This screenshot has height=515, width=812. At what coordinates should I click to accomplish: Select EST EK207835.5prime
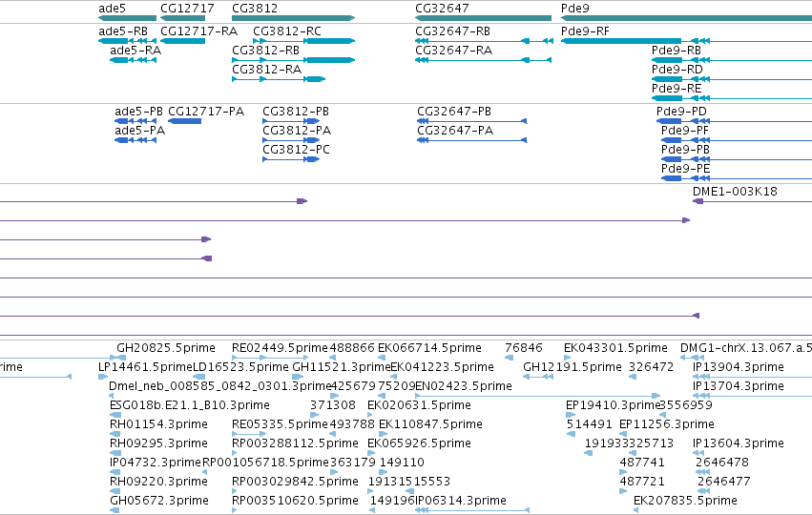pos(686,502)
